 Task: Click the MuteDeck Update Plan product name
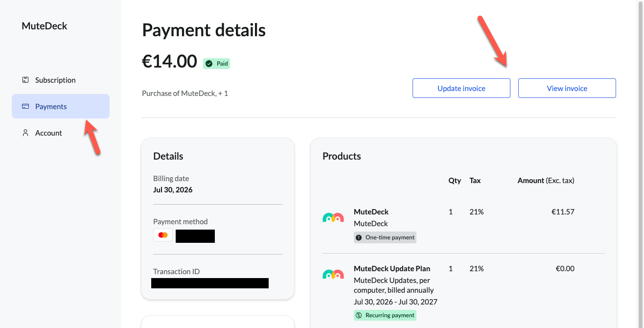click(392, 268)
